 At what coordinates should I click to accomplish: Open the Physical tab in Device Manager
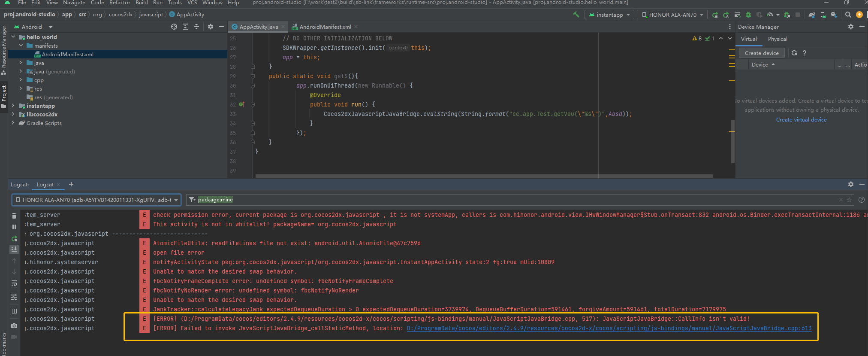click(777, 39)
